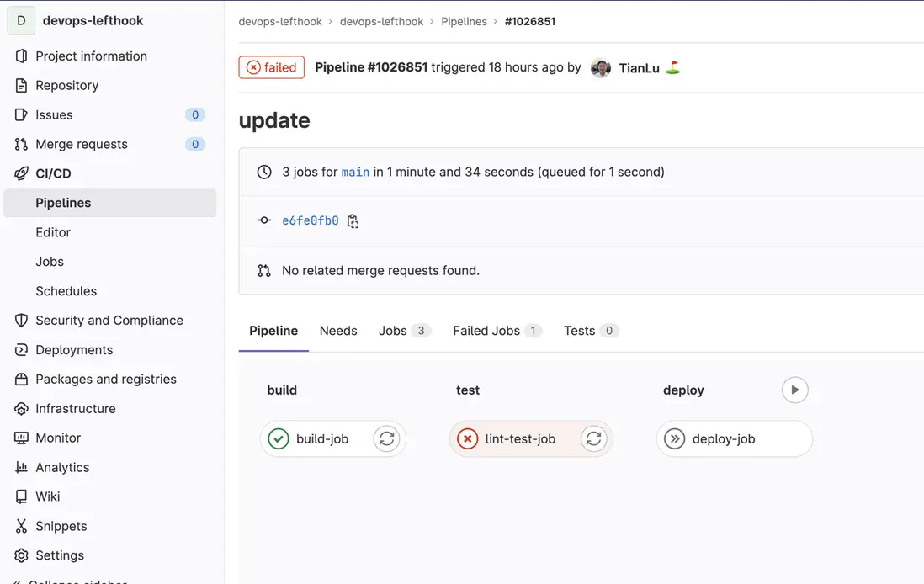Image resolution: width=924 pixels, height=584 pixels.
Task: Open Jobs under CI/CD sidebar
Action: [x=50, y=262]
